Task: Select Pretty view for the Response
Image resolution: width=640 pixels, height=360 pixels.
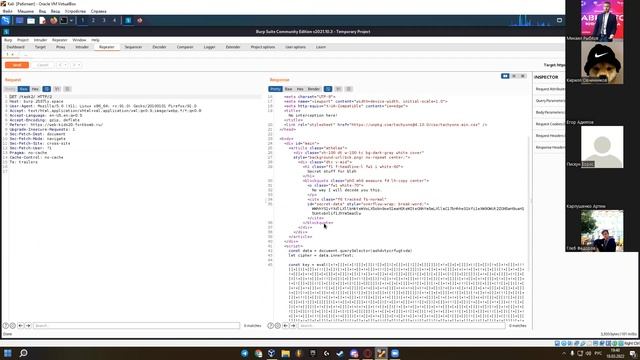Action: (275, 89)
